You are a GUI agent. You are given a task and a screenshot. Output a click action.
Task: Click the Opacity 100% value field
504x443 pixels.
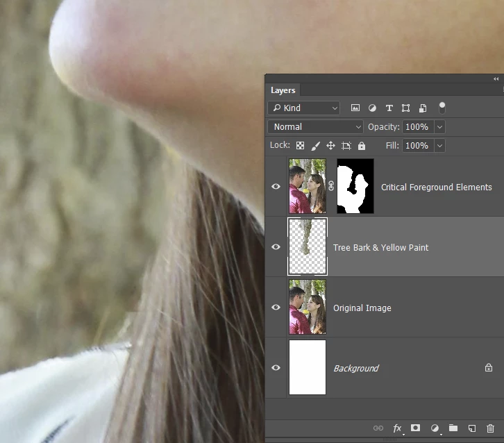[x=418, y=127]
